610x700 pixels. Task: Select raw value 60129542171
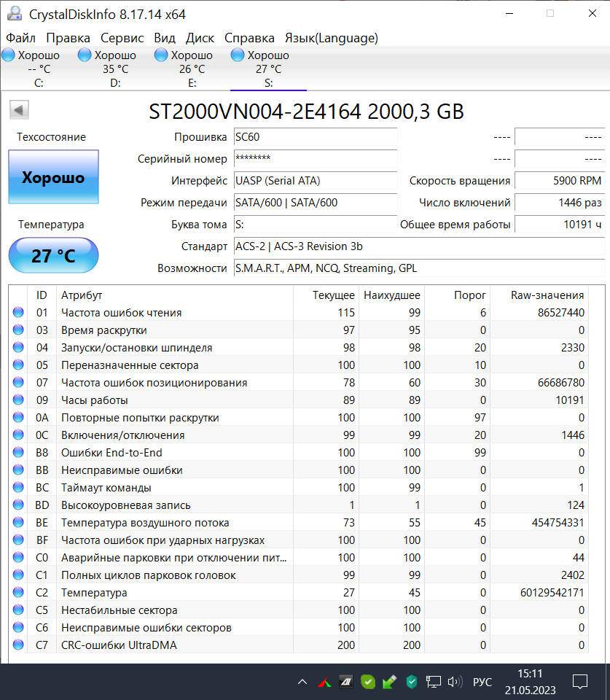(x=552, y=592)
